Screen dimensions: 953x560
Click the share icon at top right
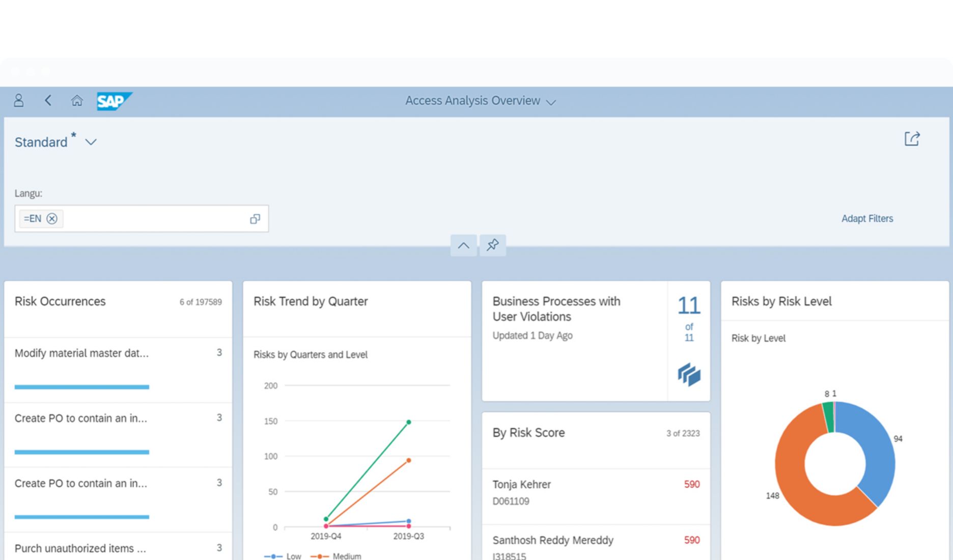(x=912, y=139)
